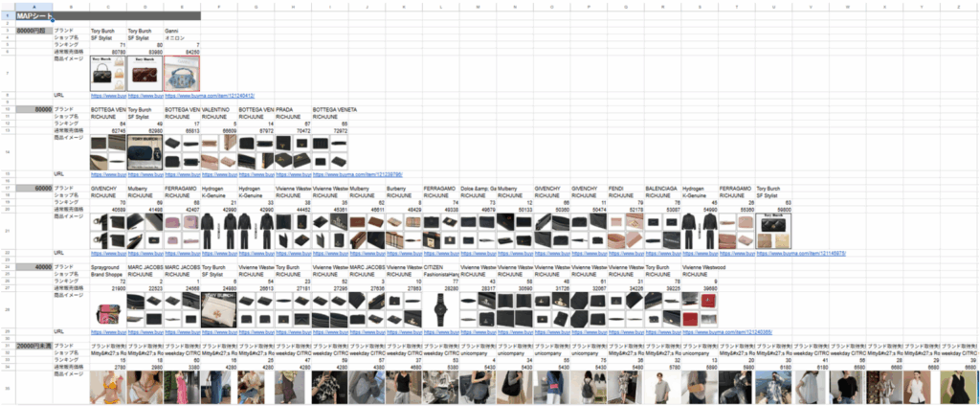Click the PRADA black wallet product image
Viewport: 980px width, 406px height.
tap(293, 152)
